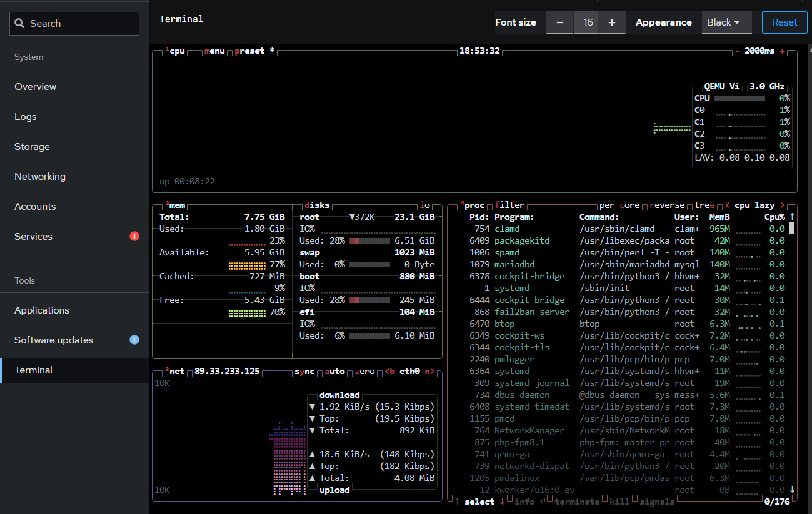Switch to previous network interface with b arrow
The height and width of the screenshot is (514, 812).
point(389,372)
